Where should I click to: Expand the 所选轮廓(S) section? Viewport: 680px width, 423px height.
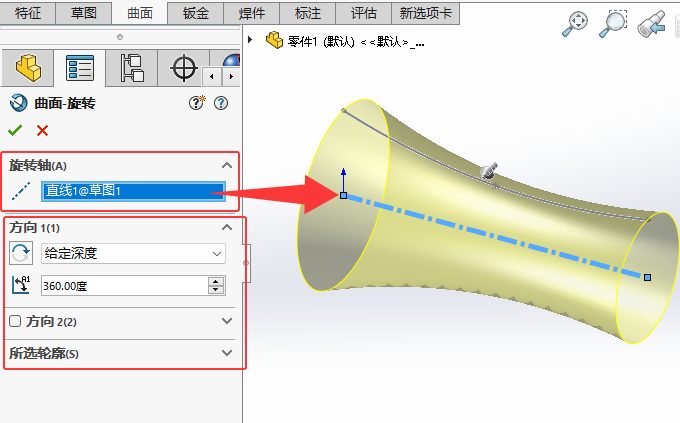227,353
